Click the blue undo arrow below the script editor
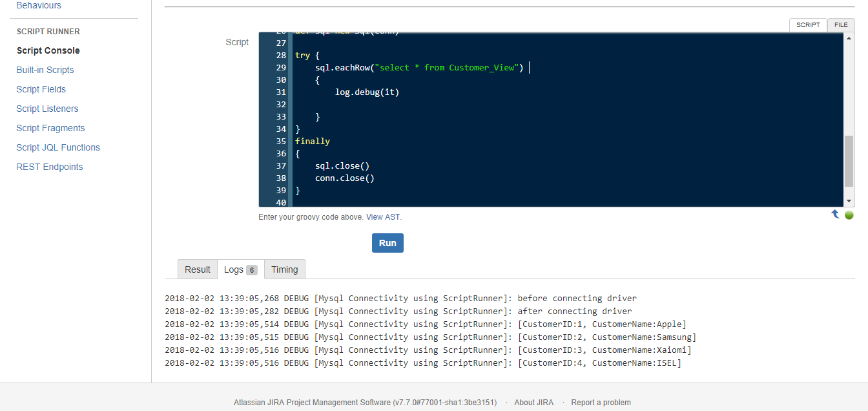This screenshot has height=411, width=868. pyautogui.click(x=835, y=214)
